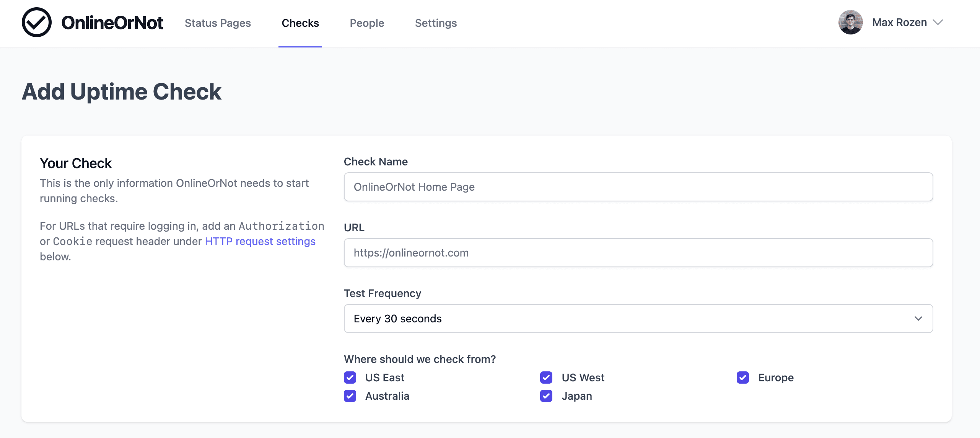Click the OnlineOrNot checkmark logo
This screenshot has width=980, height=438.
pos(36,22)
